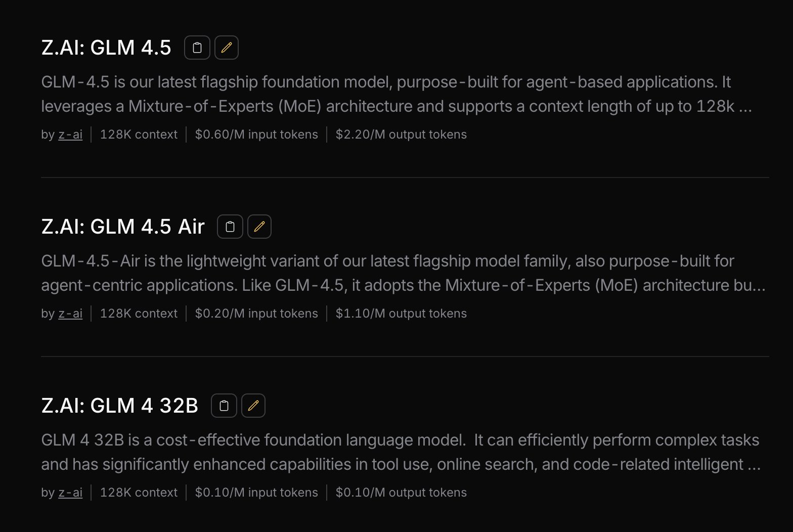This screenshot has width=793, height=532.
Task: Click 128K context label for GLM 4 32B
Action: (139, 493)
